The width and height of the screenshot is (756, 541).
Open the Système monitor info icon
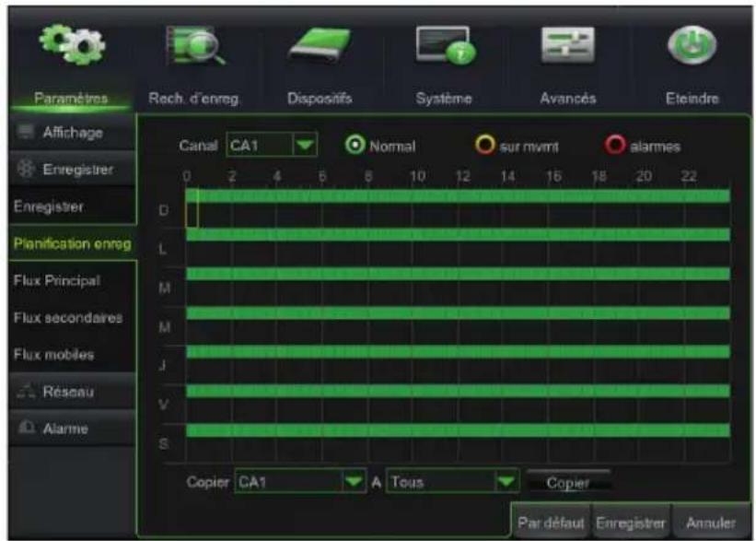[x=446, y=46]
